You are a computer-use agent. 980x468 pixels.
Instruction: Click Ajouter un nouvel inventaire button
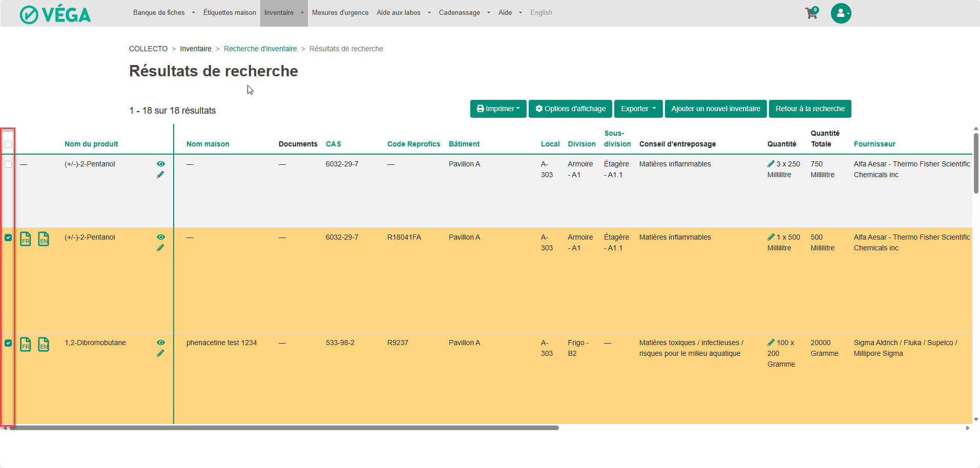click(715, 109)
